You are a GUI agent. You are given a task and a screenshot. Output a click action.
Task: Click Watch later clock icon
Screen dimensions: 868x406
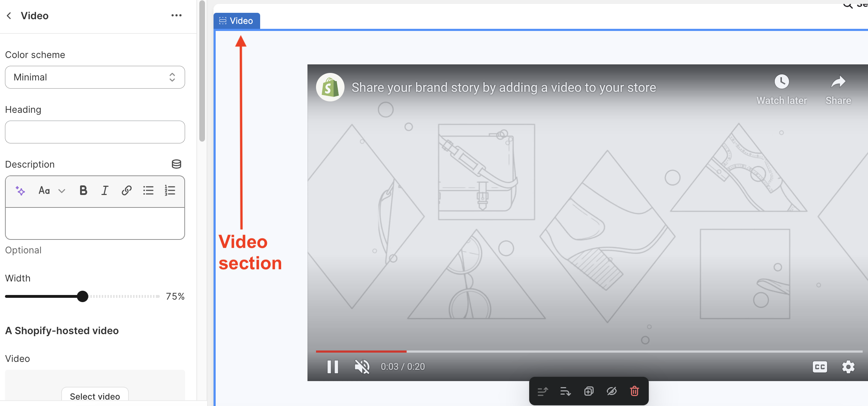782,82
